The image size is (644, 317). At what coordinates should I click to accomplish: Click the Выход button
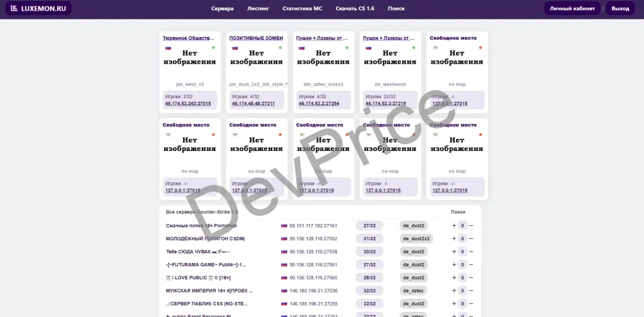(620, 8)
